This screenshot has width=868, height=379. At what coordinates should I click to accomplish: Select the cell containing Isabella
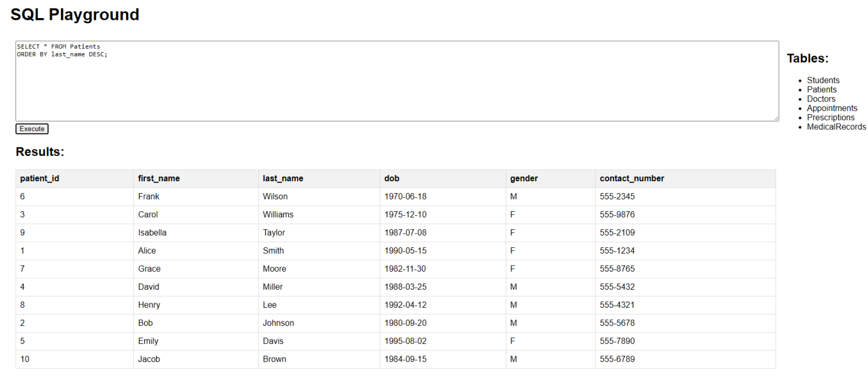[152, 233]
